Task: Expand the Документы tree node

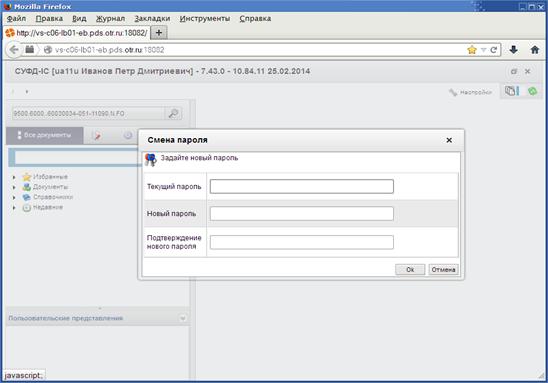Action: click(x=14, y=187)
